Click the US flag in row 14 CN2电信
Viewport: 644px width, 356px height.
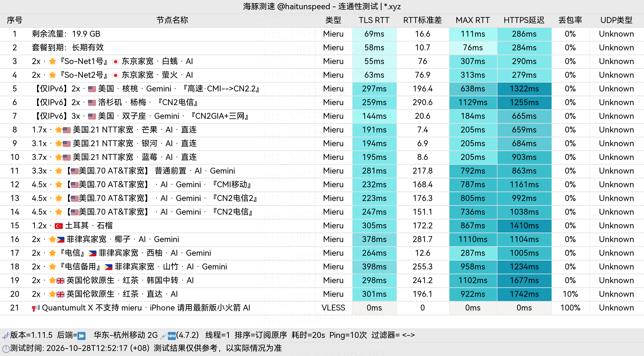pos(75,212)
